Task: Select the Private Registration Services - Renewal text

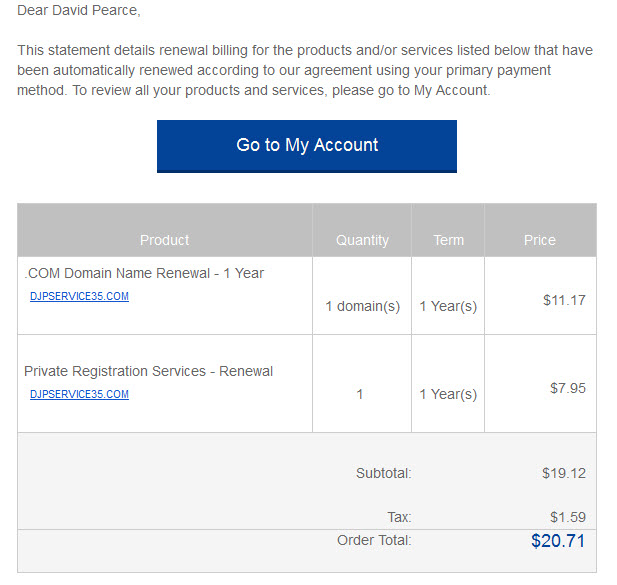Action: pyautogui.click(x=148, y=371)
